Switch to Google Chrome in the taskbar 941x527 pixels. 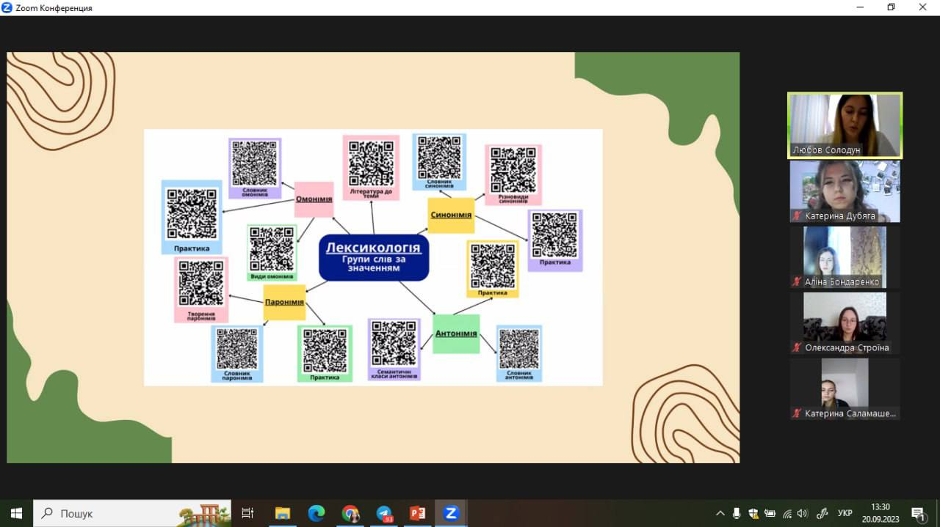350,513
